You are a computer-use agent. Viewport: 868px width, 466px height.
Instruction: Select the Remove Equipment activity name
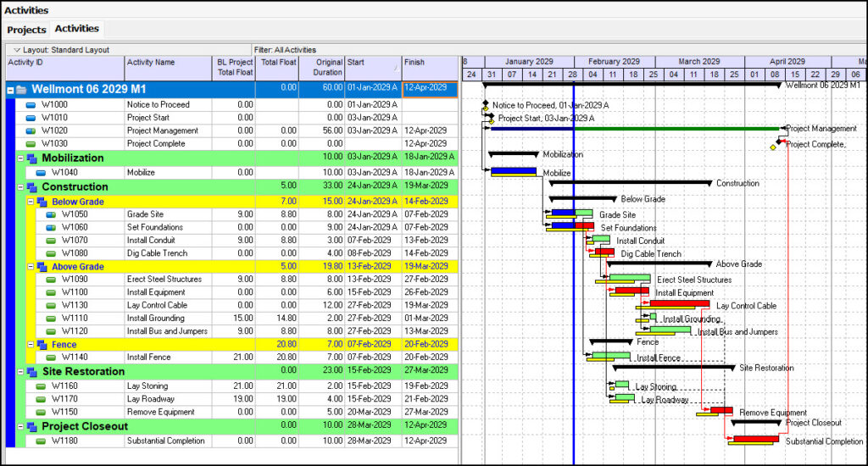tap(160, 413)
